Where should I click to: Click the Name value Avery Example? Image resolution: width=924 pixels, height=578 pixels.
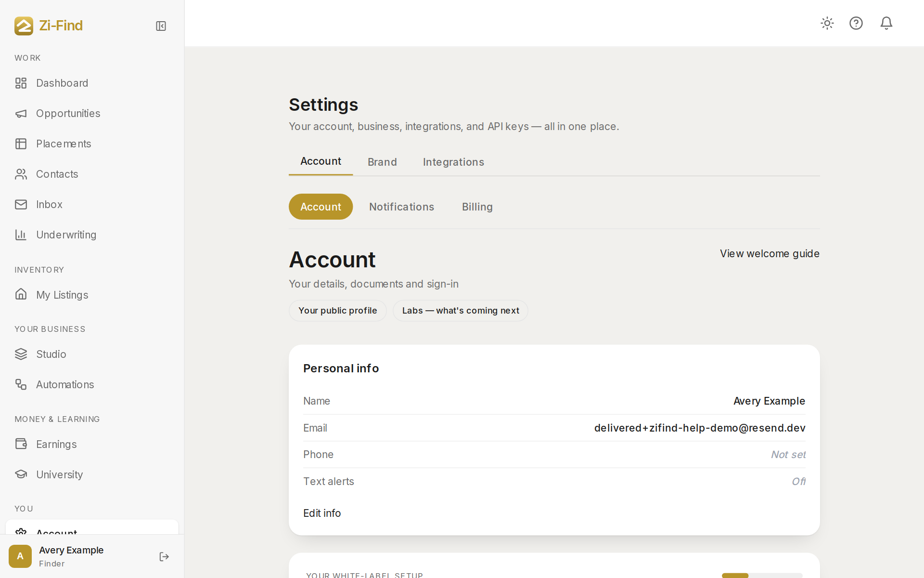(x=769, y=401)
